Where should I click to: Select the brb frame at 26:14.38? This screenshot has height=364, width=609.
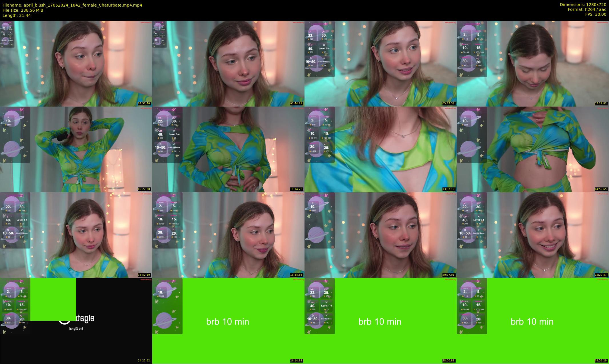pos(228,321)
